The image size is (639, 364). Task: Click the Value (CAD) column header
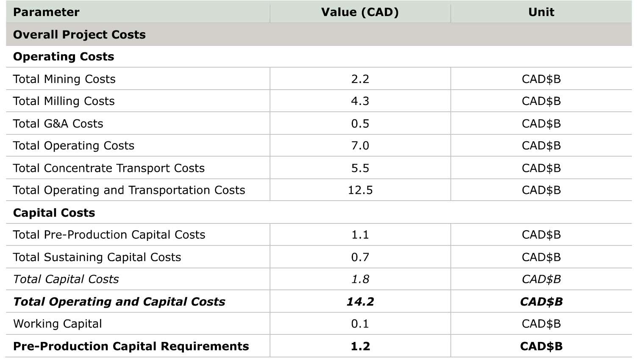pos(360,12)
